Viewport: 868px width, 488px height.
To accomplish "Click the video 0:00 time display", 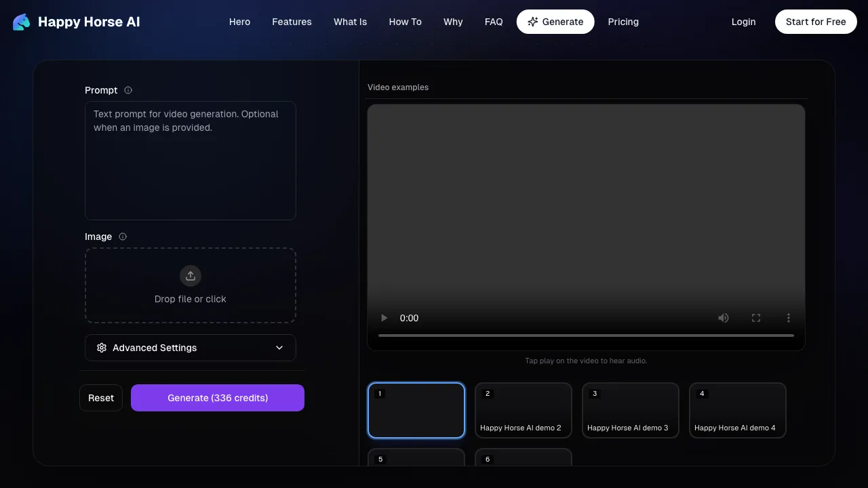I will 409,318.
